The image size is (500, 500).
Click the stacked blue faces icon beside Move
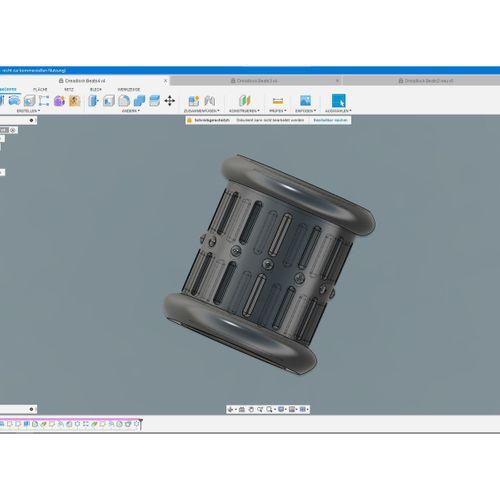(154, 101)
